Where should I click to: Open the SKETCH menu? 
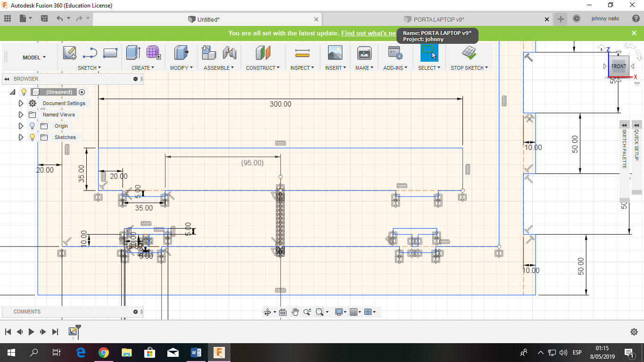pyautogui.click(x=89, y=68)
